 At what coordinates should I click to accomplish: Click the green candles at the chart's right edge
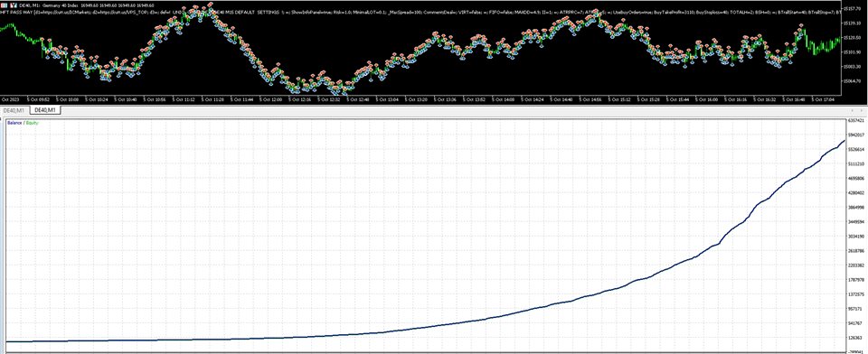point(825,45)
